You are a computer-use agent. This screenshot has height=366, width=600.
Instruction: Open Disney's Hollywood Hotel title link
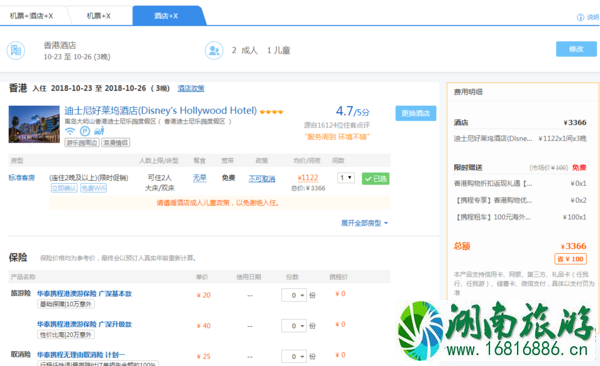[160, 111]
